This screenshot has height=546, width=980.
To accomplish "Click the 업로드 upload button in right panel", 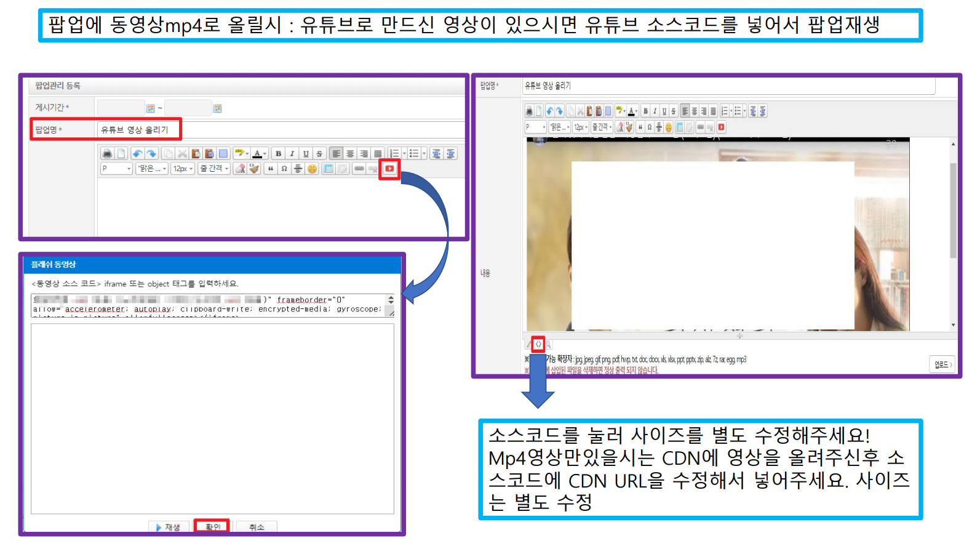I will [x=942, y=364].
